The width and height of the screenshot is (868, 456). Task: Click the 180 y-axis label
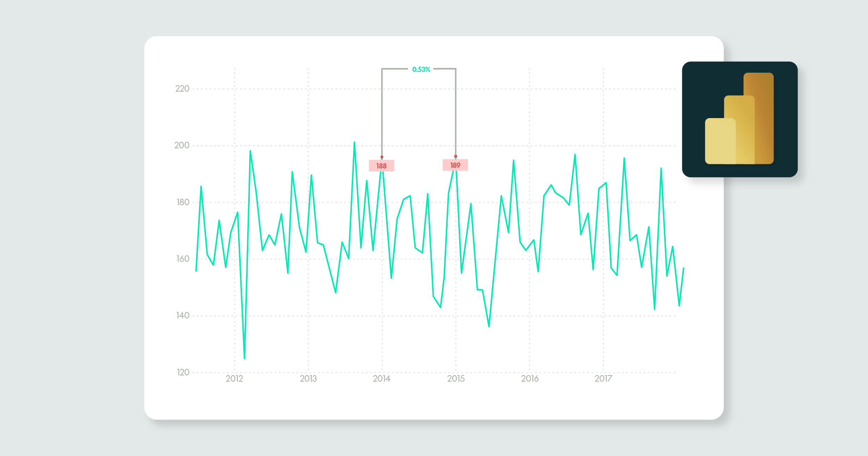(183, 202)
